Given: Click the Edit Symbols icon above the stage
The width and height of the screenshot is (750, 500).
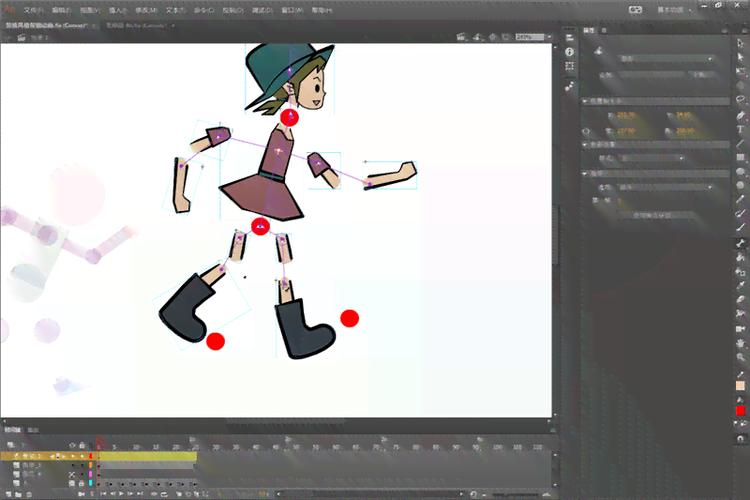Looking at the screenshot, I should coord(477,37).
